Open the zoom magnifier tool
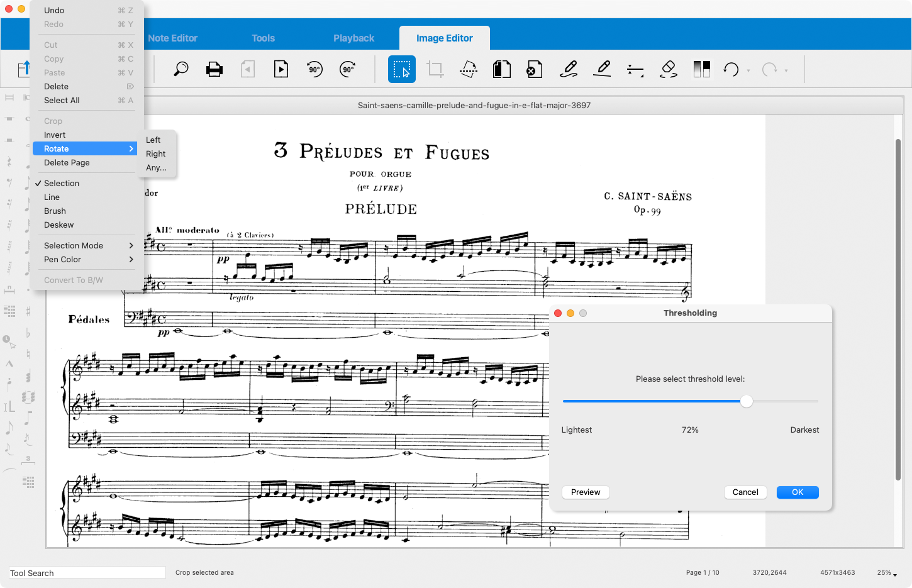 point(181,69)
